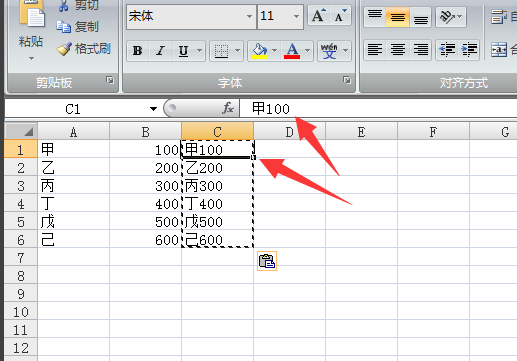Click the Cut (剪切) button
The height and width of the screenshot is (361, 517).
click(79, 5)
